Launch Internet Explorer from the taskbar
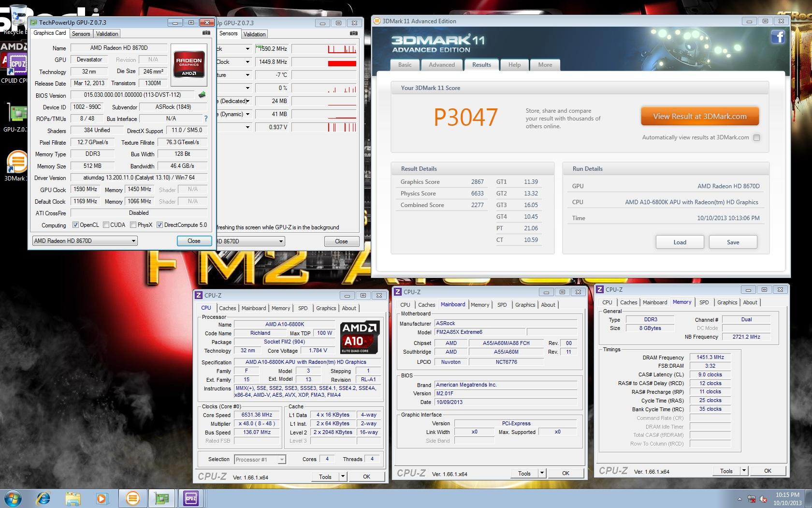 pos(43,498)
